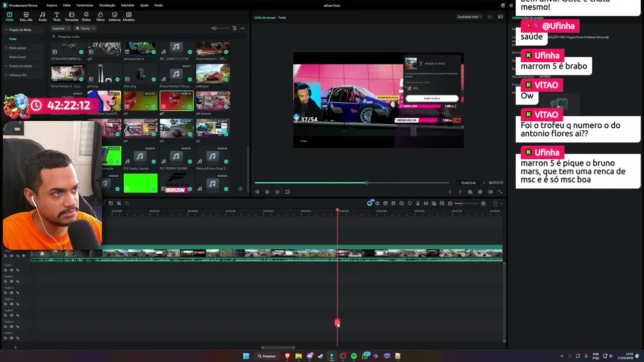Open Windows Start menu
Viewport: 644px width, 362px height.
pyautogui.click(x=246, y=356)
